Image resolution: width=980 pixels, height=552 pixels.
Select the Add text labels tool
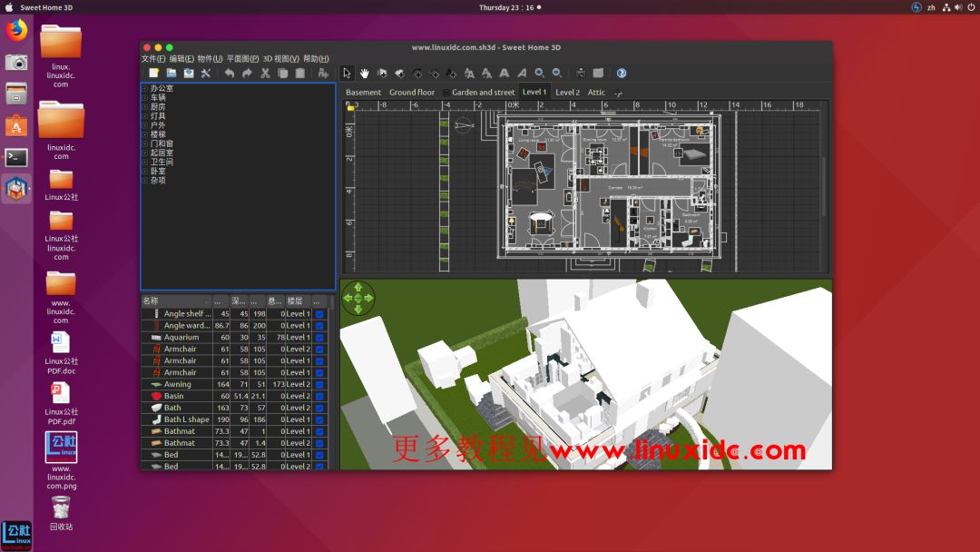pos(452,74)
